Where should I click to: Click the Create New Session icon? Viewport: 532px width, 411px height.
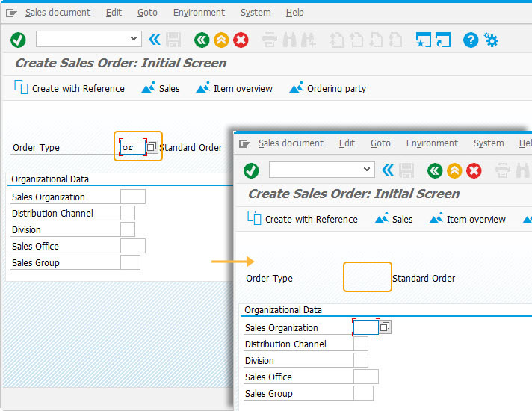tap(424, 40)
